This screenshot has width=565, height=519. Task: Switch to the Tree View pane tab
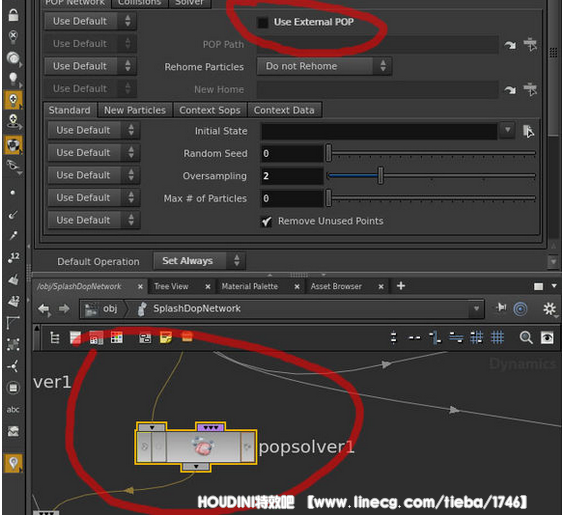171,286
